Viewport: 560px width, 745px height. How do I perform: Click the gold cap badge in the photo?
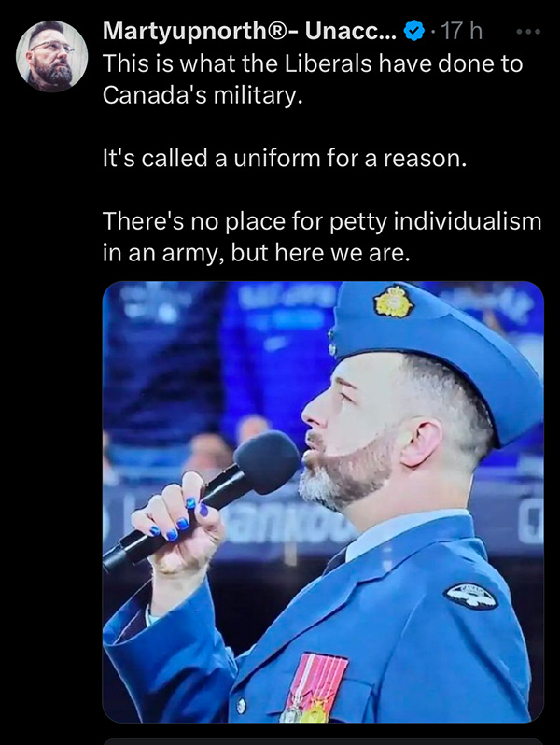coord(394,301)
